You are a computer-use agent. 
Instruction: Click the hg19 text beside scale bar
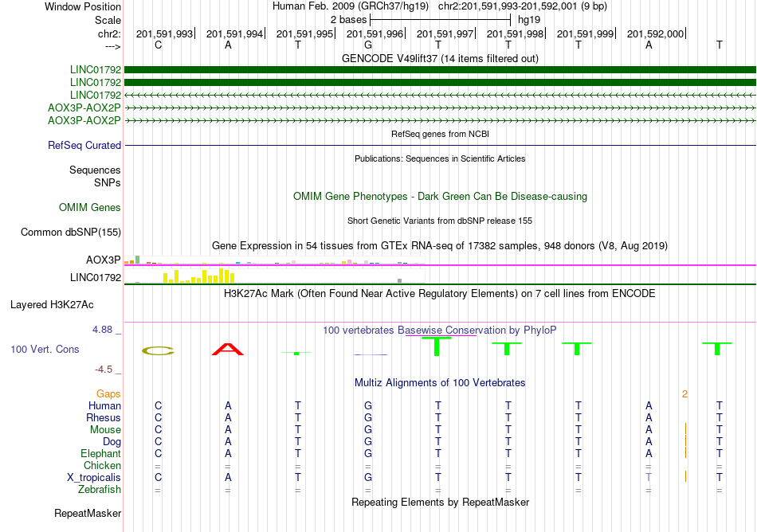528,20
